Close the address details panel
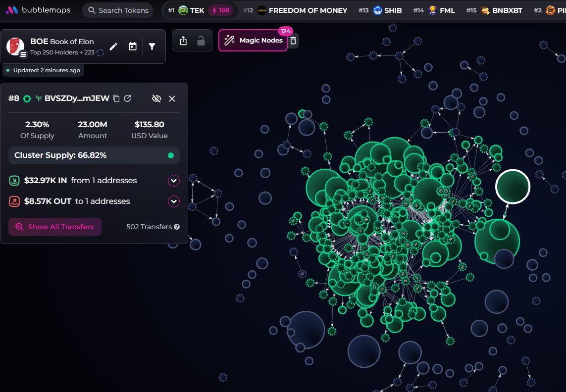Image resolution: width=566 pixels, height=392 pixels. point(172,98)
